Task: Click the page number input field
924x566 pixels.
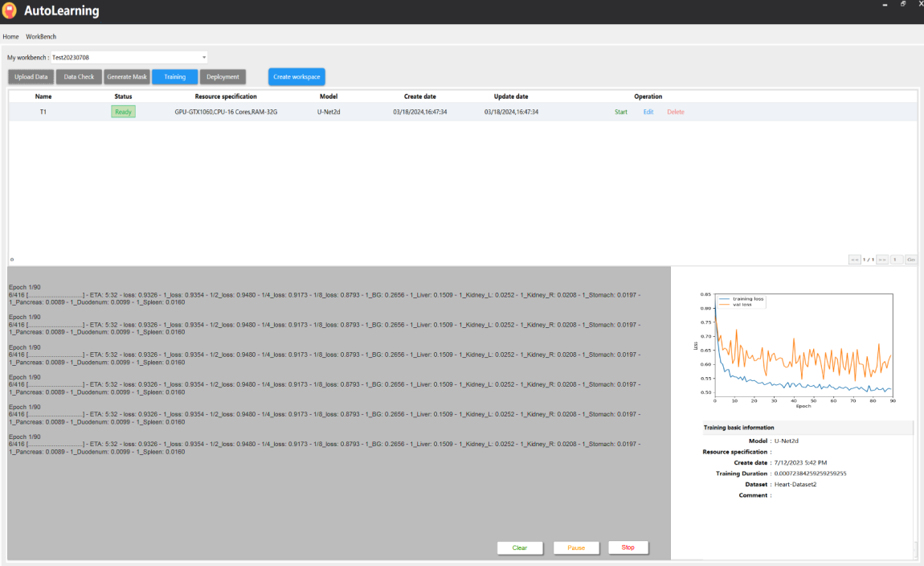Action: pyautogui.click(x=897, y=260)
